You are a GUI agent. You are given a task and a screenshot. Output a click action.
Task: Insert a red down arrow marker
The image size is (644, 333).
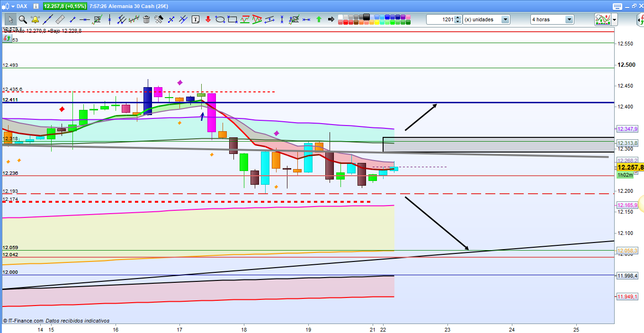[x=208, y=19]
